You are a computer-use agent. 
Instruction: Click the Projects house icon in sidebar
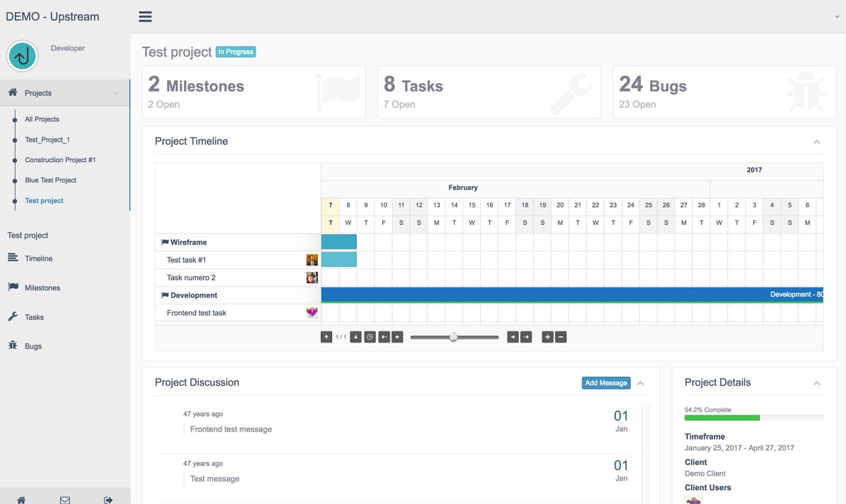13,92
